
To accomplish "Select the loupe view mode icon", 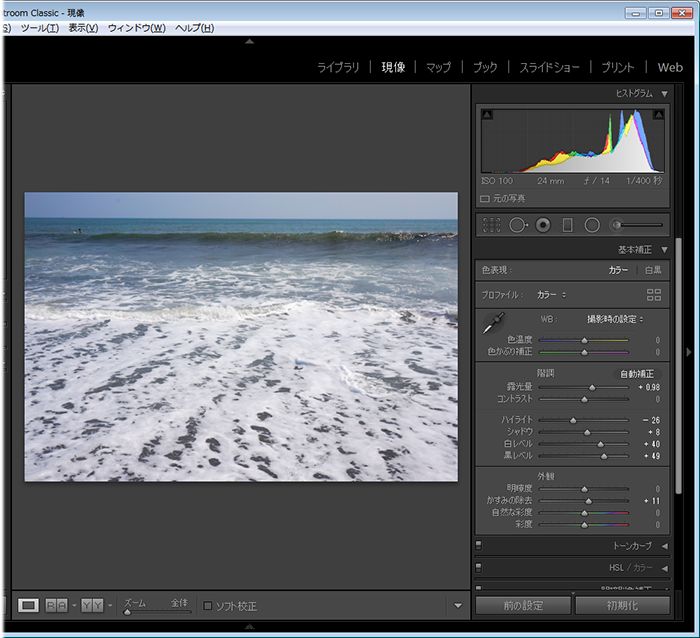I will (x=28, y=605).
